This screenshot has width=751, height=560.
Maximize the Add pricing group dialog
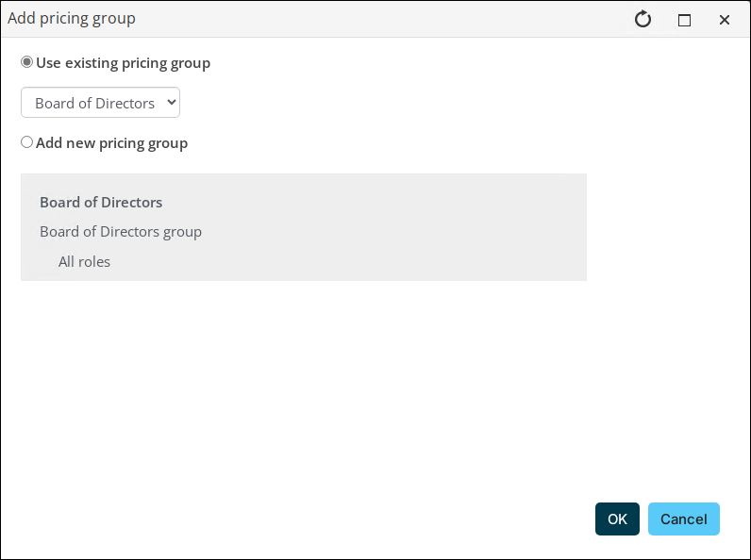click(x=684, y=20)
